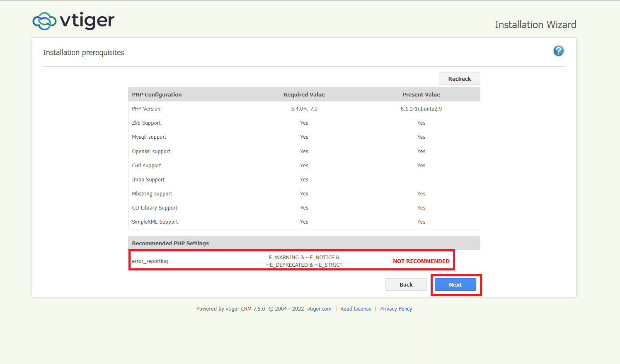Select the Curl support row label

pyautogui.click(x=146, y=166)
